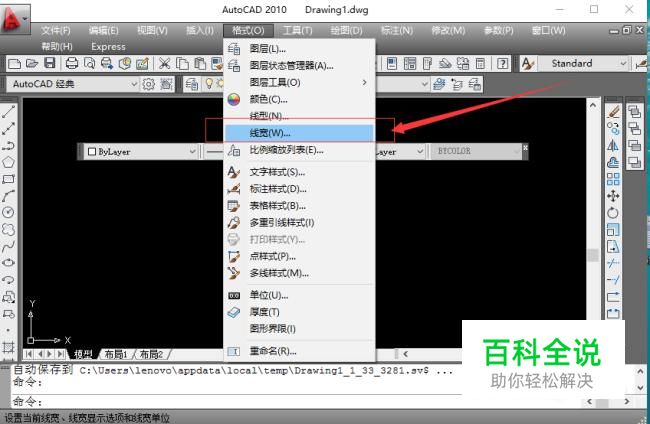Click the command window scroll down arrow
This screenshot has height=424, width=650.
click(x=640, y=388)
